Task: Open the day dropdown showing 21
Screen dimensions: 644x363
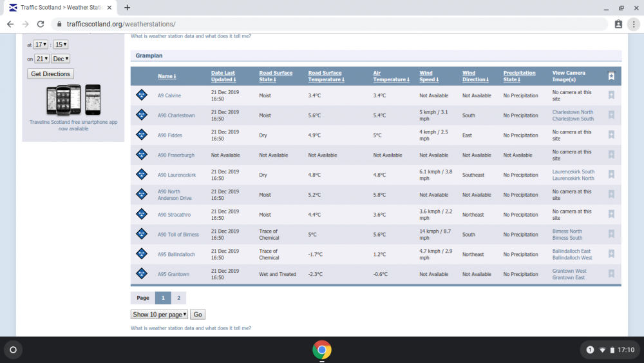Action: tap(41, 59)
